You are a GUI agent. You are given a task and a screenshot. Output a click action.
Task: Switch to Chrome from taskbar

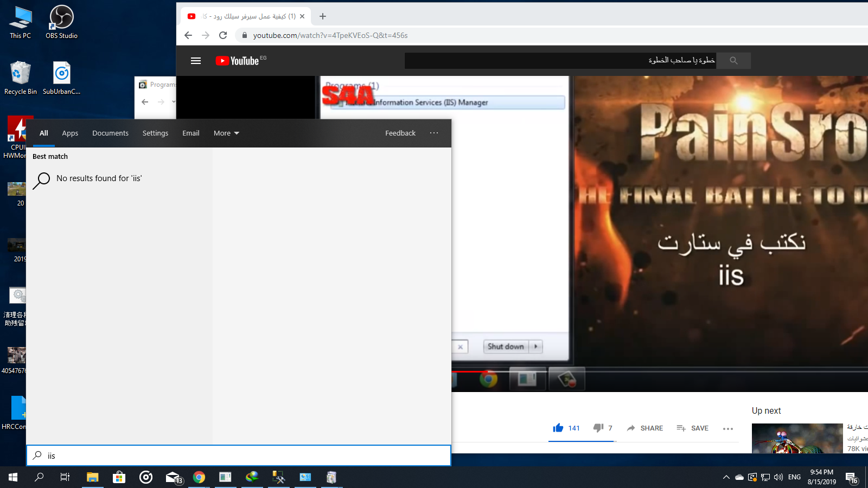point(199,477)
